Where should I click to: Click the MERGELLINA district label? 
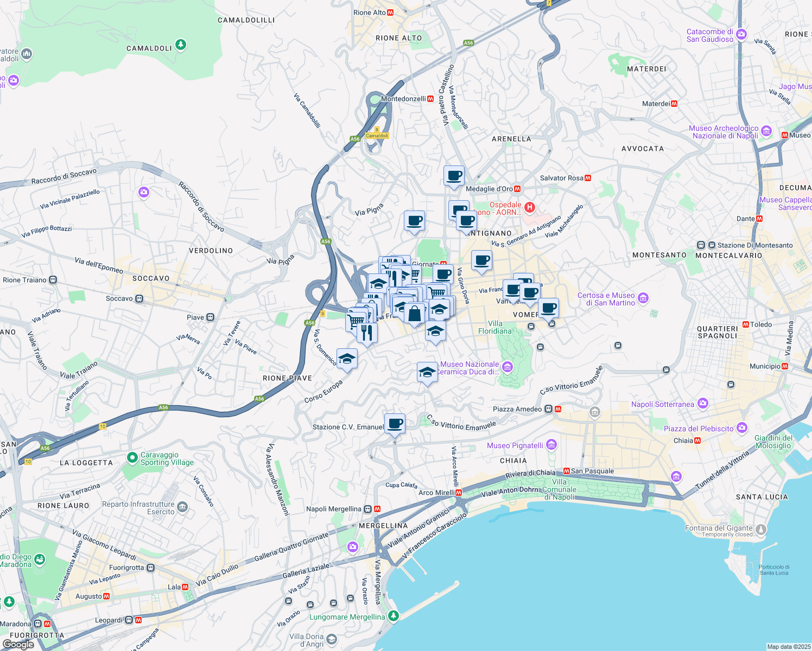(x=383, y=526)
